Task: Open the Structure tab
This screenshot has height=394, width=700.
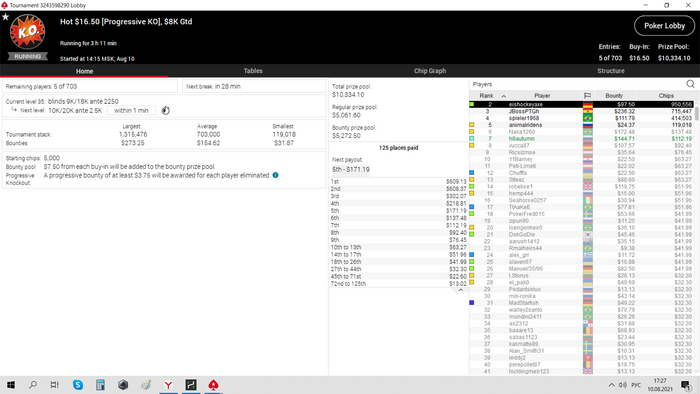Action: coord(611,71)
